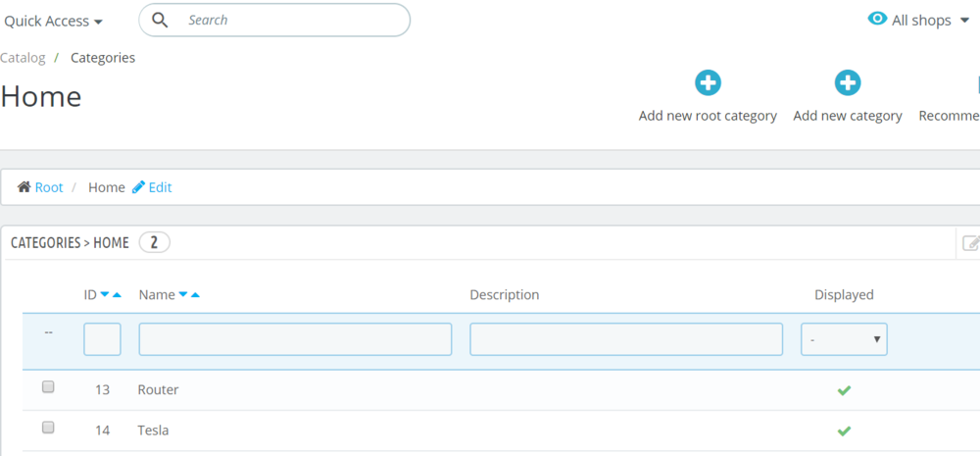Click the Description filter field
The width and height of the screenshot is (980, 456).
[626, 339]
